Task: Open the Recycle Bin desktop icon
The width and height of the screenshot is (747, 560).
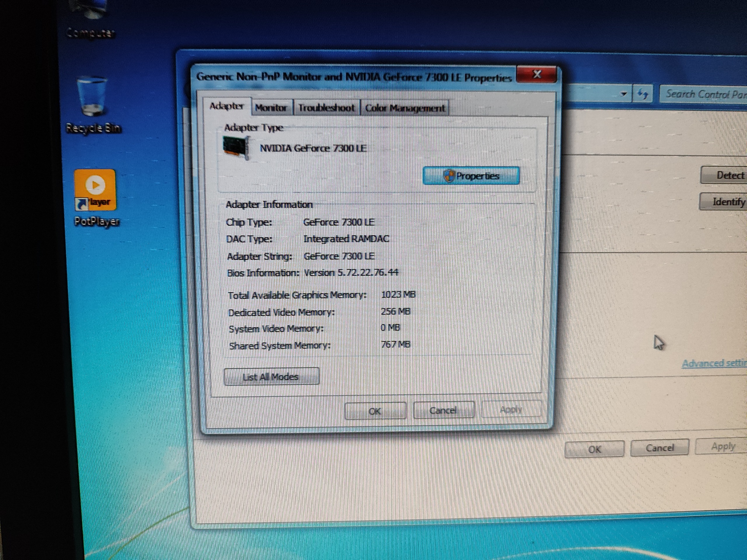Action: pos(93,105)
